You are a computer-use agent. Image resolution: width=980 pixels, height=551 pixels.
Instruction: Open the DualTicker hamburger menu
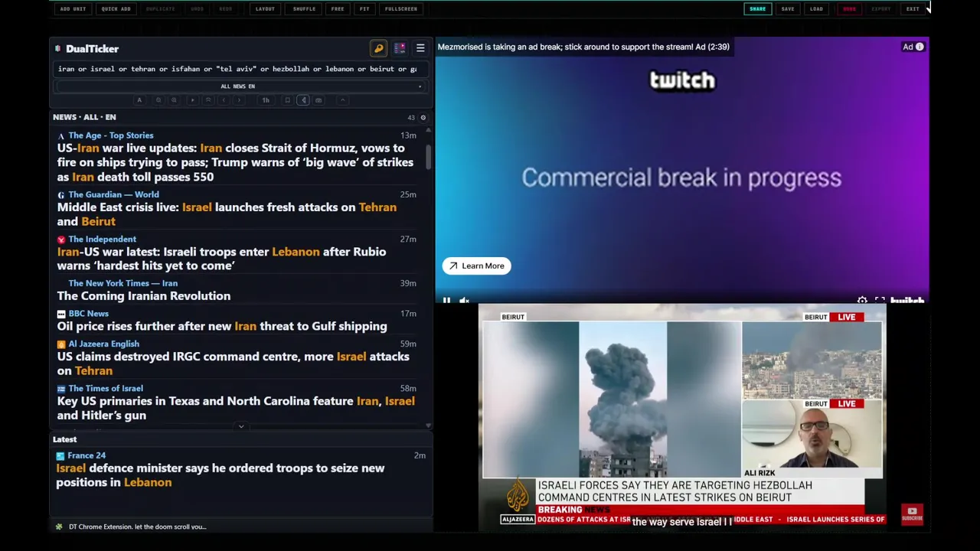pos(420,48)
